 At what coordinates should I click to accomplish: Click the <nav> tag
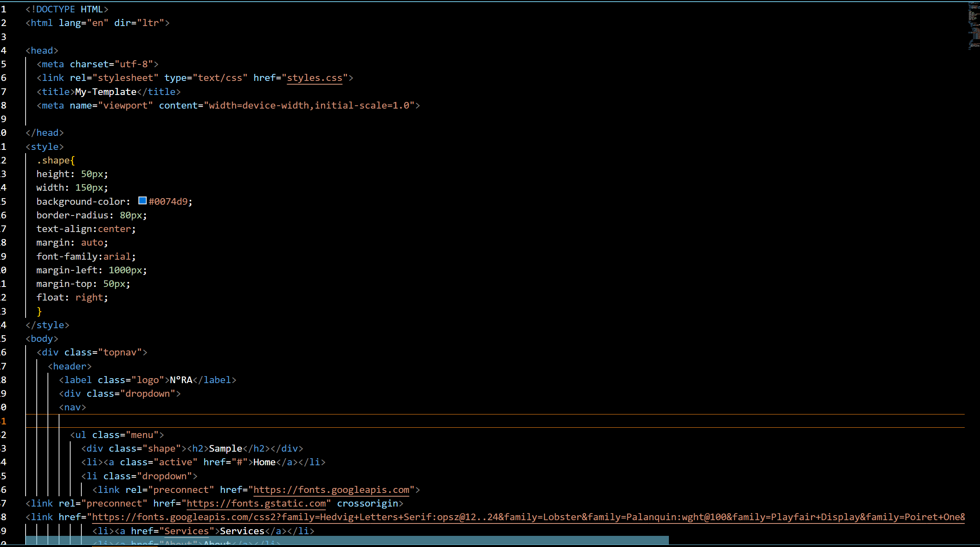(73, 407)
